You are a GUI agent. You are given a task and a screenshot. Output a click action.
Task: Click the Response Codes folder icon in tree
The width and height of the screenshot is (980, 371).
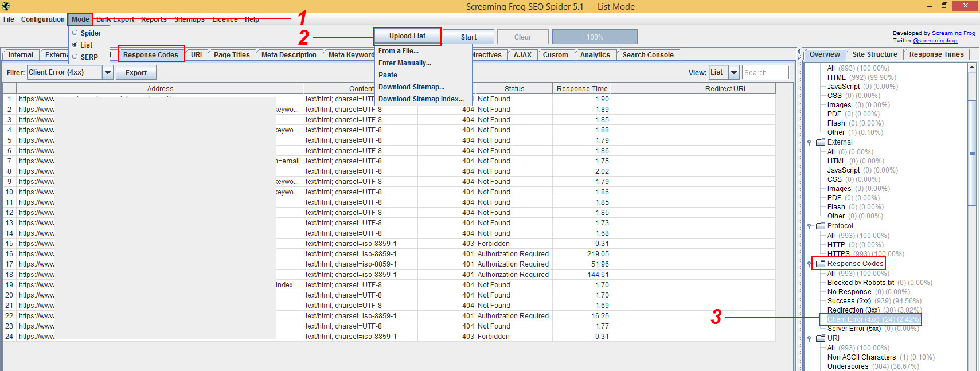point(821,264)
